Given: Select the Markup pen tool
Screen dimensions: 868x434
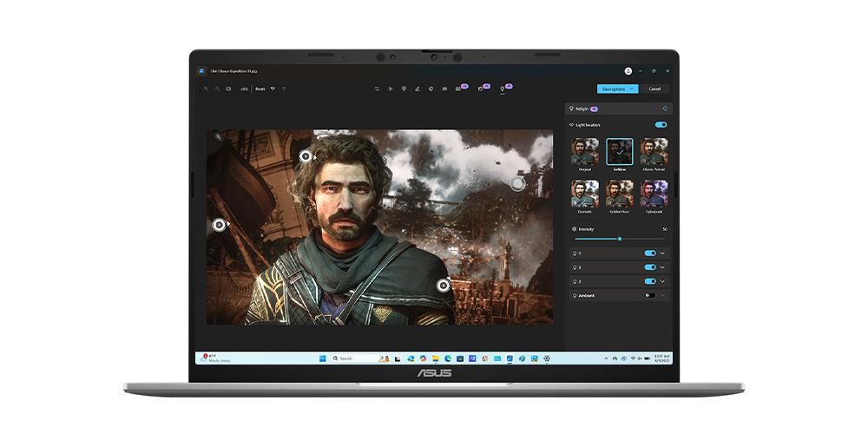Looking at the screenshot, I should tap(418, 89).
